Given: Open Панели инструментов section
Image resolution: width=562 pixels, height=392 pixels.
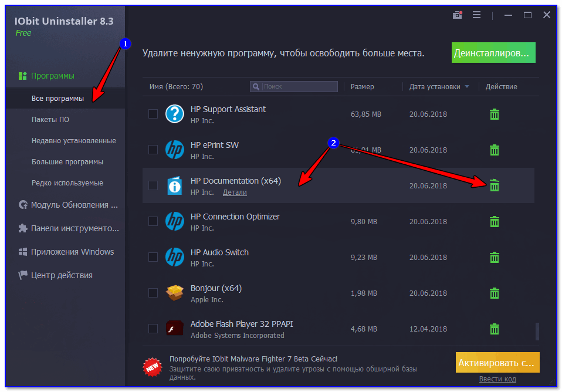Looking at the screenshot, I should pos(69,228).
